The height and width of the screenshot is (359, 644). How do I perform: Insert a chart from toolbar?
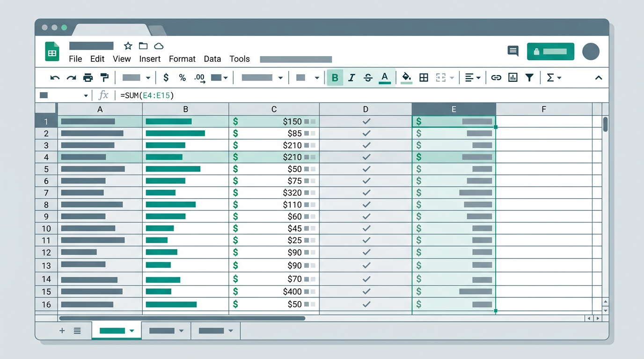(x=512, y=78)
